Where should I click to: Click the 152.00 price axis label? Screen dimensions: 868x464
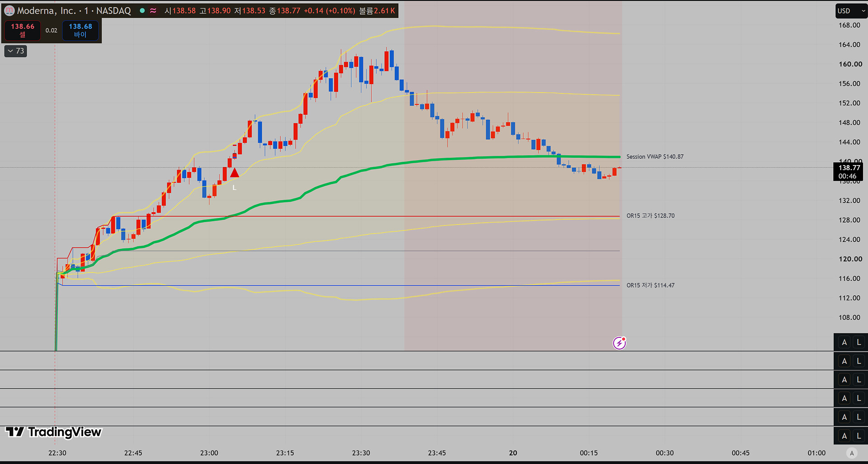click(849, 103)
